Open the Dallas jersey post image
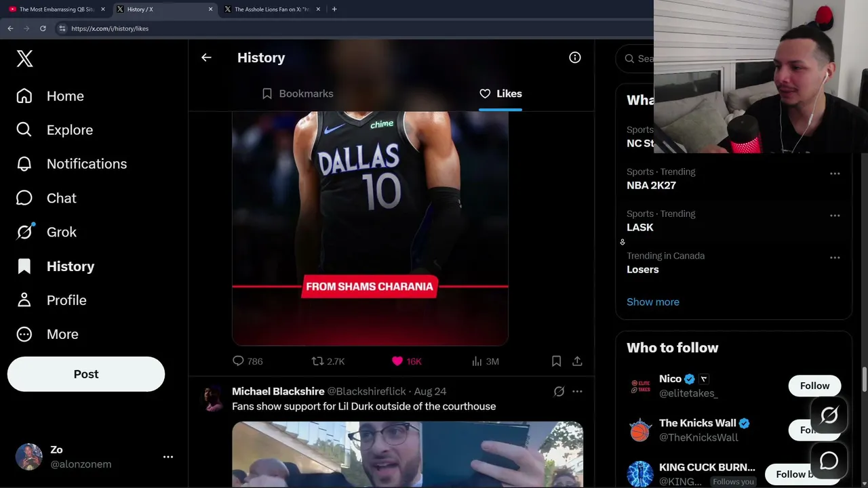The image size is (868, 488). coord(370,228)
